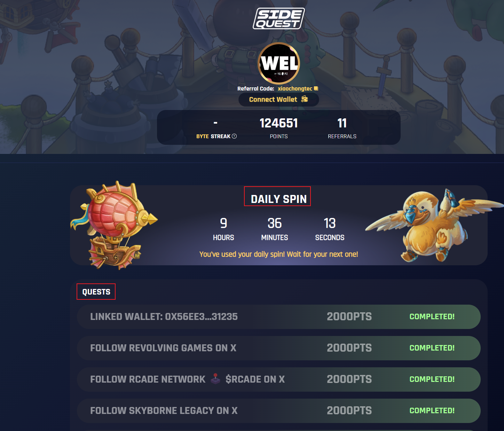Click the Side Quest logo
Screen dimensions: 504x431
coord(278,18)
